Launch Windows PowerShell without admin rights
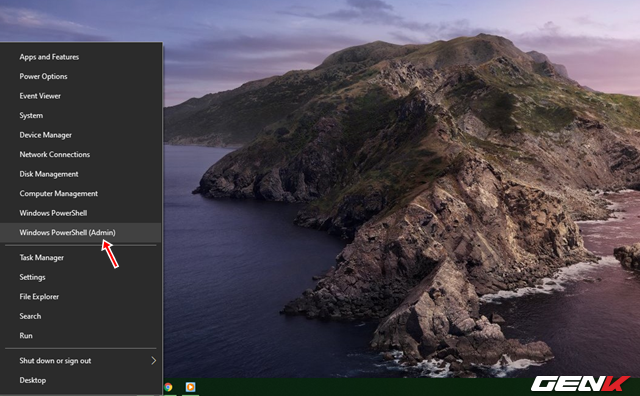640x396 pixels. tap(81, 213)
